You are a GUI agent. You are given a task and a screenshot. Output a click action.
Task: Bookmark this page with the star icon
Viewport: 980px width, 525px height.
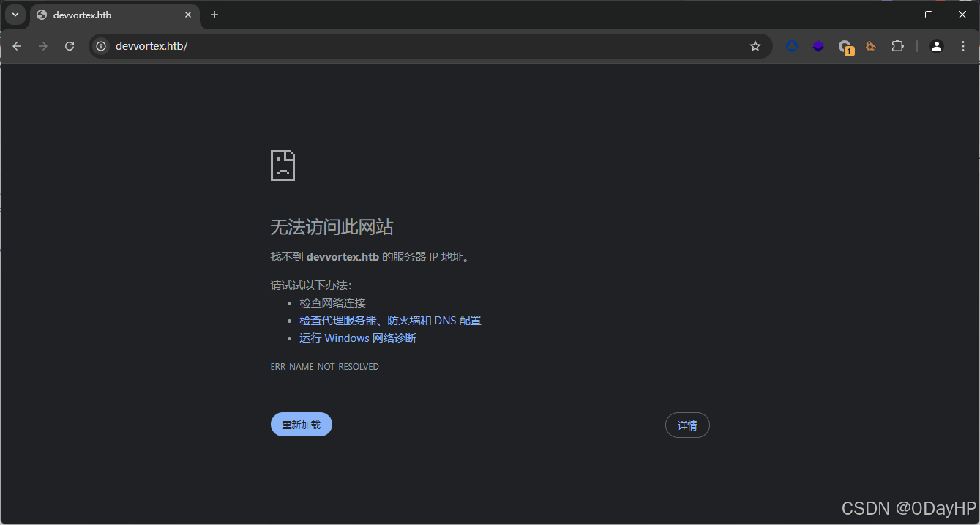pyautogui.click(x=755, y=45)
